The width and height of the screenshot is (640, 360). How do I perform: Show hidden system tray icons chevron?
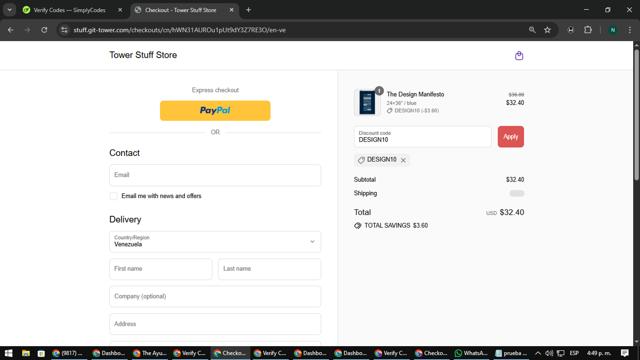point(538,353)
